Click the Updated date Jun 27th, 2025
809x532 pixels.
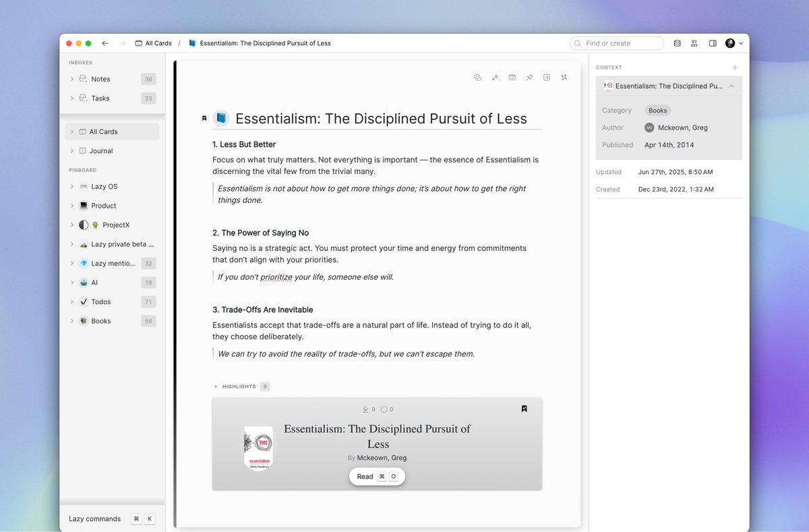(676, 172)
